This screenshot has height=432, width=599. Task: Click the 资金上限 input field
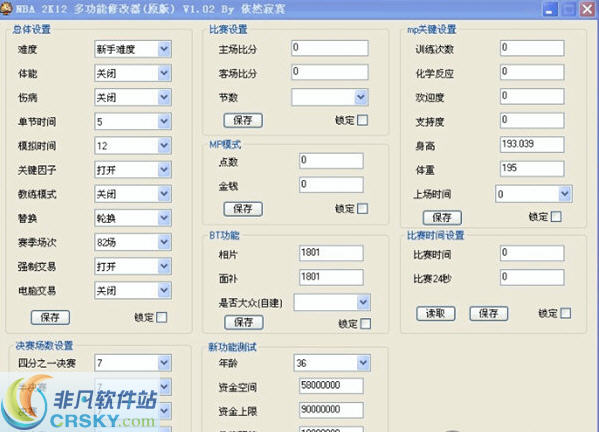click(331, 410)
